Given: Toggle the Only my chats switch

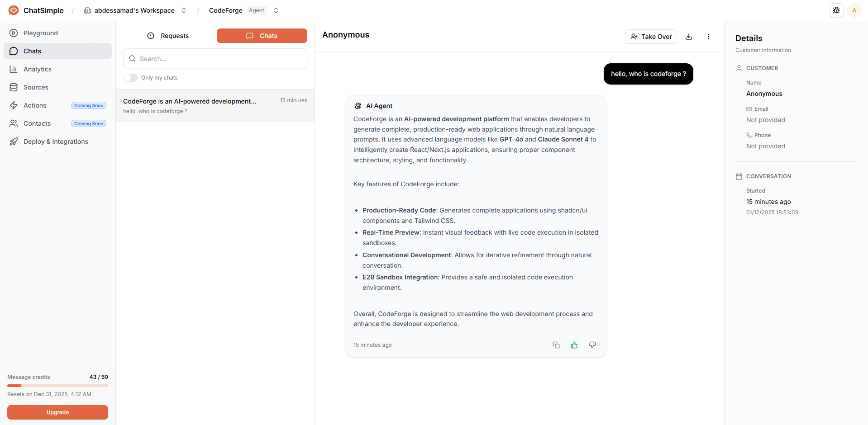Looking at the screenshot, I should 130,78.
